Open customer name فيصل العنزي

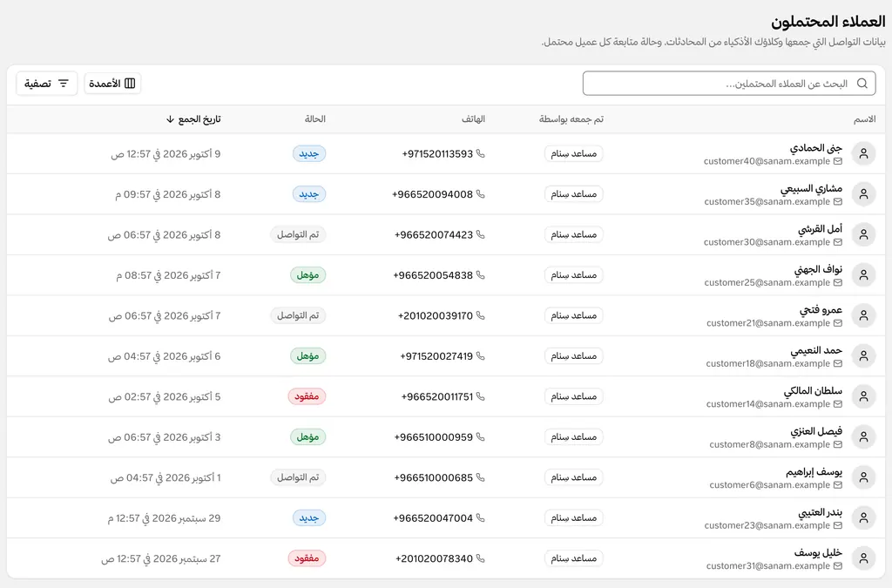tap(816, 431)
